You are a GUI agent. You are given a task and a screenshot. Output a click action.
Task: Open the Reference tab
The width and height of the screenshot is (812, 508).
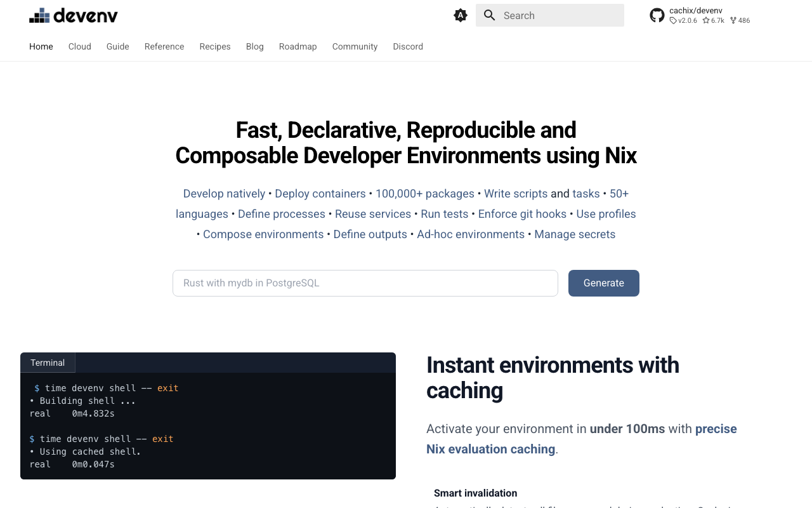pyautogui.click(x=164, y=46)
